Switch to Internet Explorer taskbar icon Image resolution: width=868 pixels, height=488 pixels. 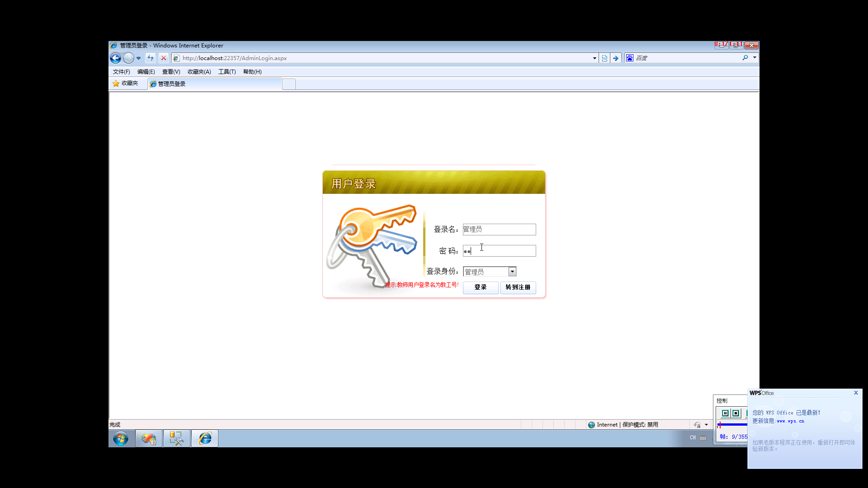(x=205, y=438)
